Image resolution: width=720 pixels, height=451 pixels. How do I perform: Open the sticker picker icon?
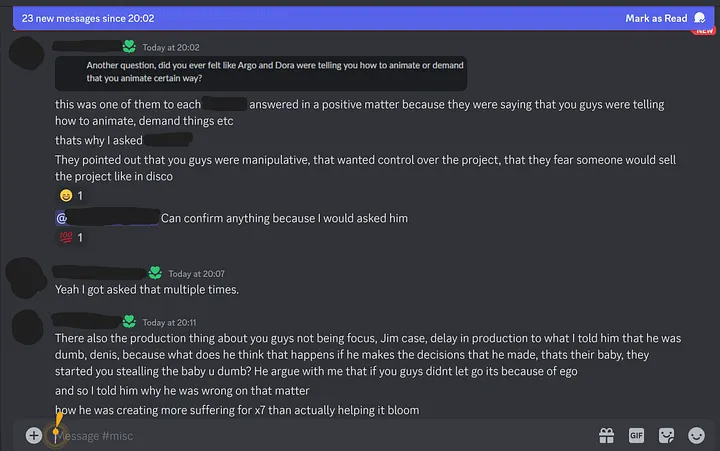click(666, 435)
